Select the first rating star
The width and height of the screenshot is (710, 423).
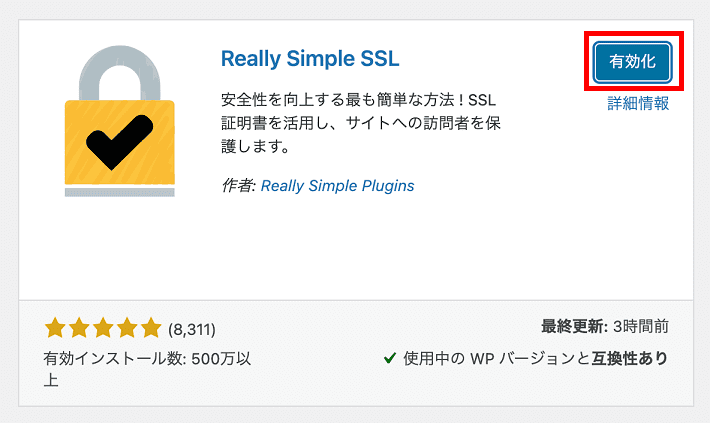(55, 328)
